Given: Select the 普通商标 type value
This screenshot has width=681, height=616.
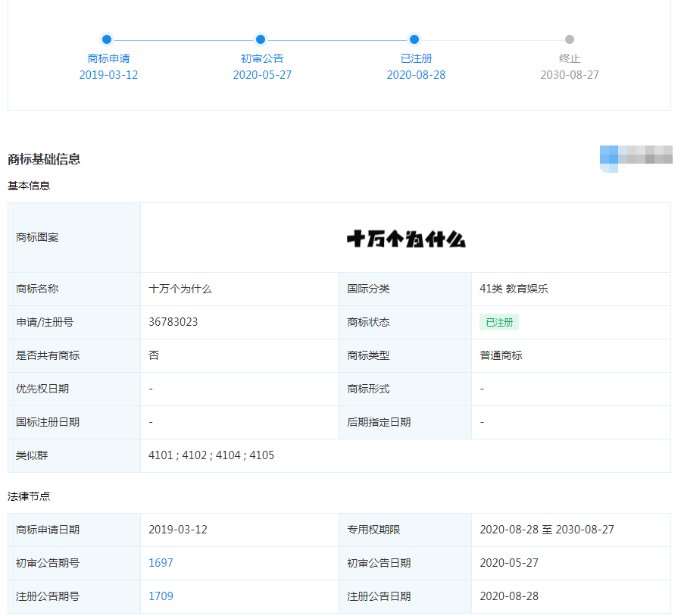Looking at the screenshot, I should [x=501, y=355].
